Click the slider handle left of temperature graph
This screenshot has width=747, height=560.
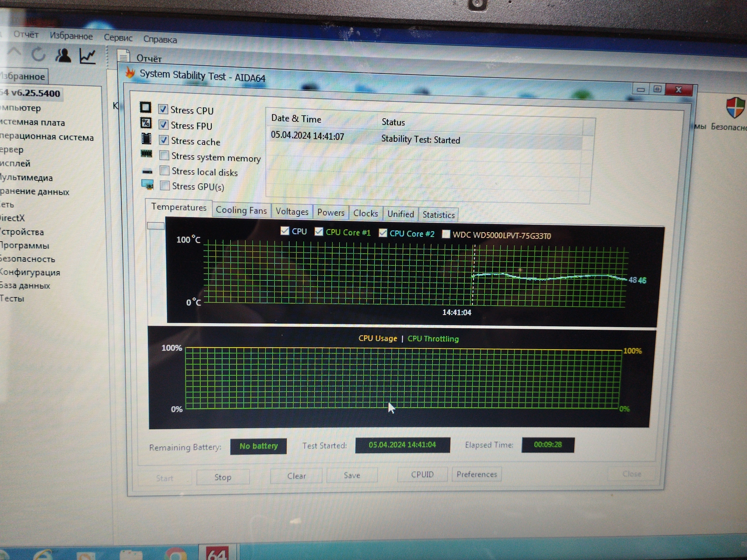point(156,226)
